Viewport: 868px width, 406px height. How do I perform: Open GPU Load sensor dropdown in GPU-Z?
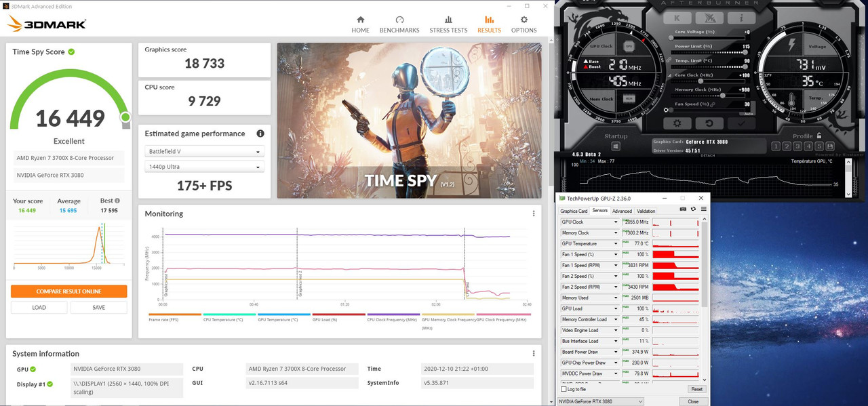[616, 309]
